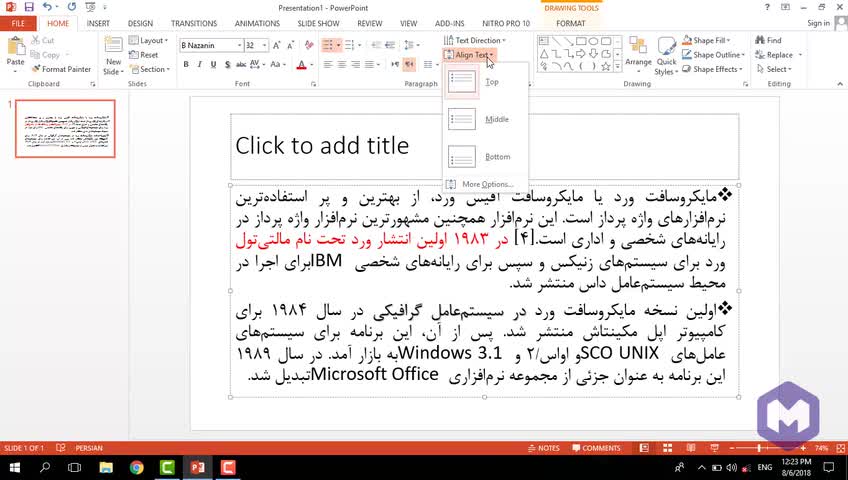This screenshot has width=848, height=480.
Task: Select slide 1 thumbnail
Action: [65, 129]
